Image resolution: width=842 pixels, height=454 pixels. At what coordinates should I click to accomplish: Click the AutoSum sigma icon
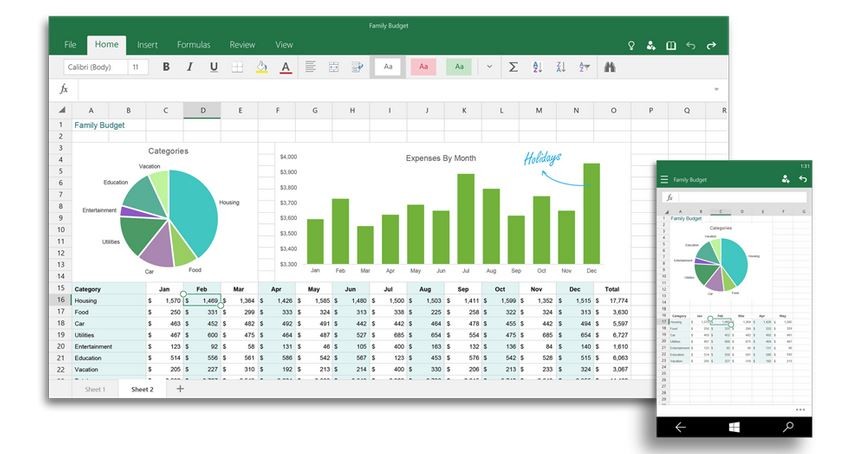513,67
